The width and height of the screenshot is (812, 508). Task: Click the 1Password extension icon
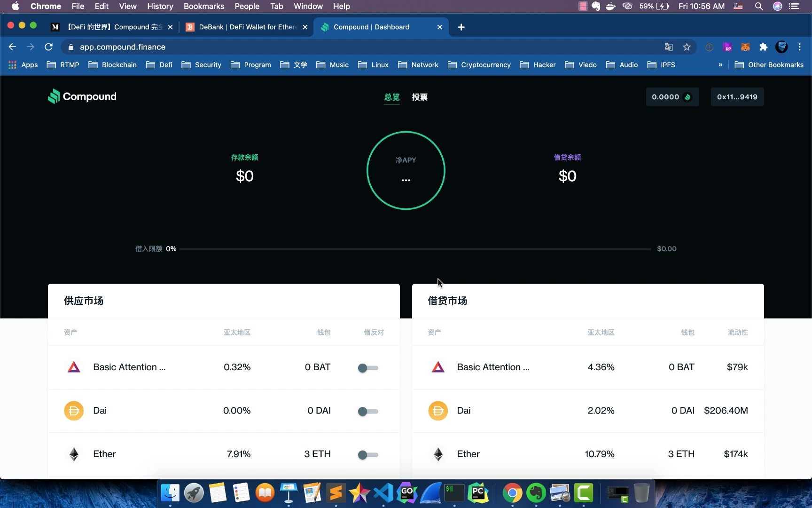(709, 47)
